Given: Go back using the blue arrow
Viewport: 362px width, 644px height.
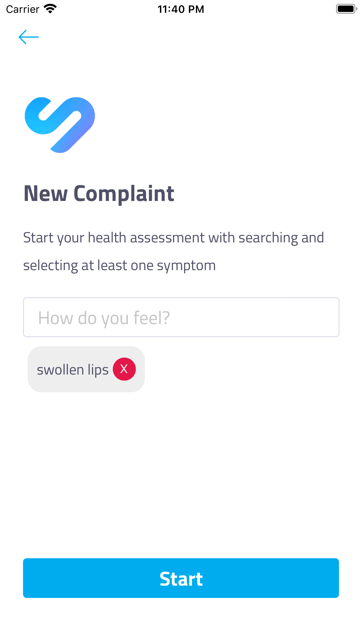Looking at the screenshot, I should coord(29,37).
